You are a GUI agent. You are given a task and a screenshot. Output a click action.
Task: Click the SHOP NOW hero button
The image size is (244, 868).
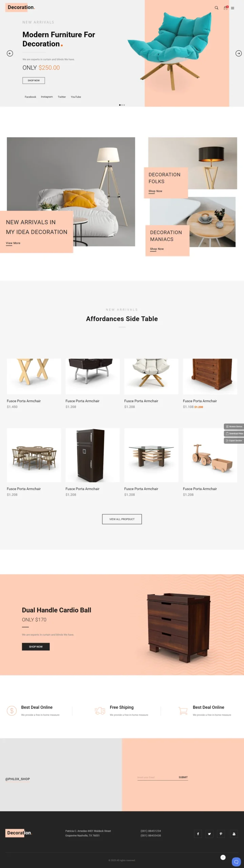tap(34, 80)
